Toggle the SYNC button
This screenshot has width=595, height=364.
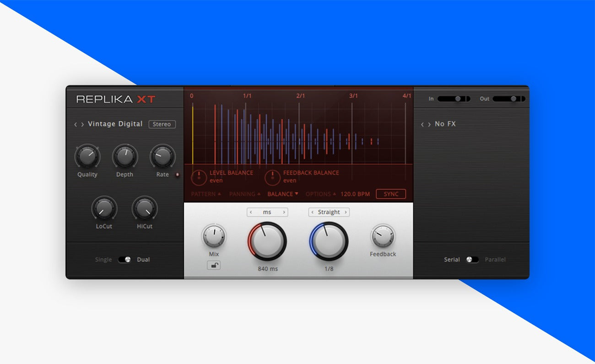click(x=391, y=194)
